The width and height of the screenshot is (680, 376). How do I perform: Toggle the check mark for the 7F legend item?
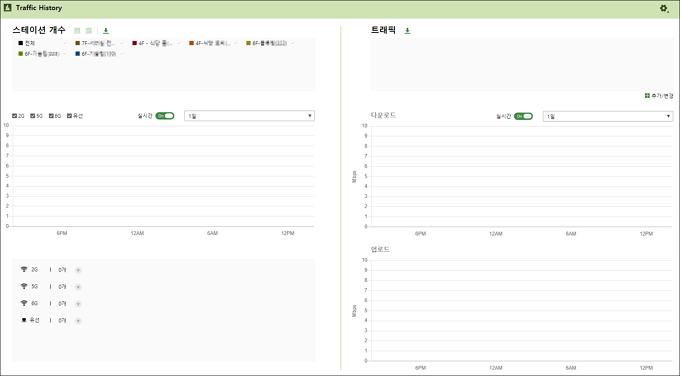121,43
